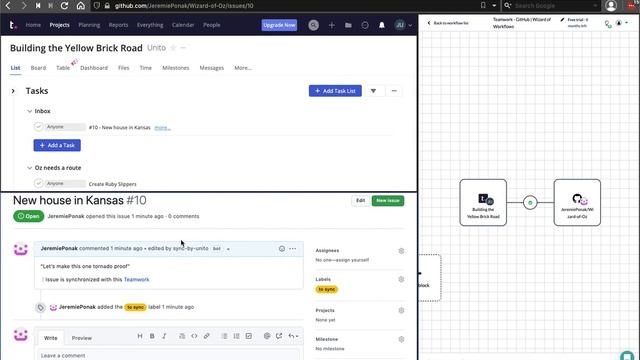The width and height of the screenshot is (640, 360).
Task: Mark Create Ruby Slippers task complete
Action: pyautogui.click(x=38, y=184)
